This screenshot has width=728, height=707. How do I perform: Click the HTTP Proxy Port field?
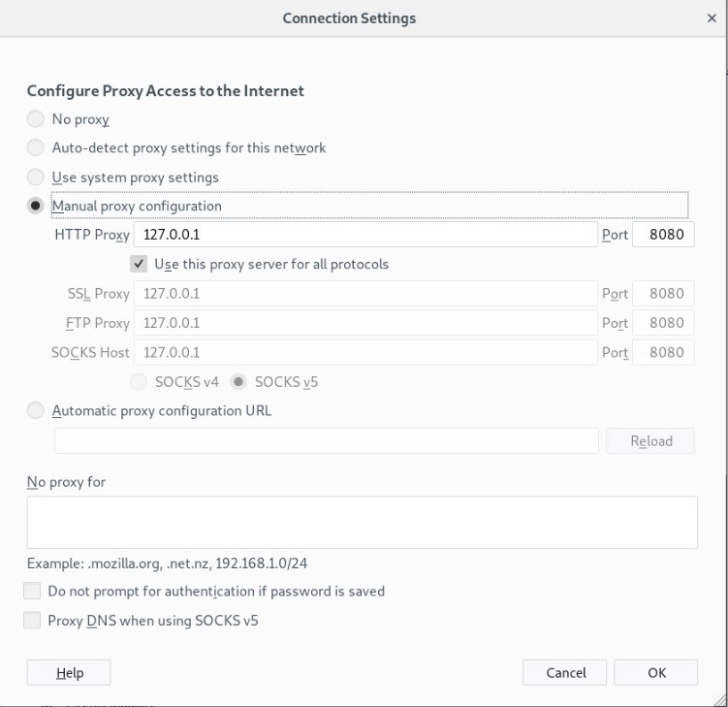point(663,235)
